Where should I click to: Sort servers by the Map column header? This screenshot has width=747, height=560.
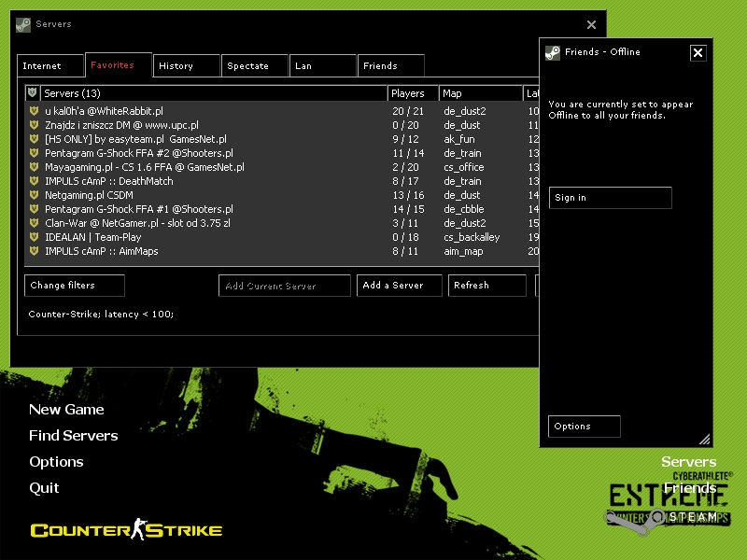pyautogui.click(x=481, y=93)
